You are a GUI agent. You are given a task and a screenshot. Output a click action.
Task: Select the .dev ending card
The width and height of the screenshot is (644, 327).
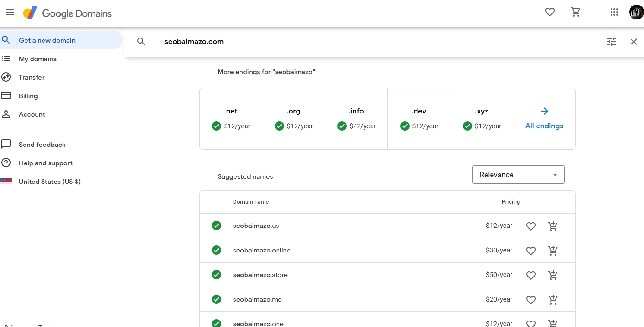click(x=419, y=119)
